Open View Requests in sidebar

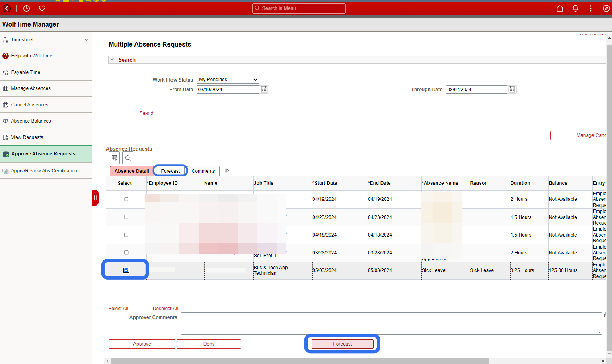tap(46, 137)
